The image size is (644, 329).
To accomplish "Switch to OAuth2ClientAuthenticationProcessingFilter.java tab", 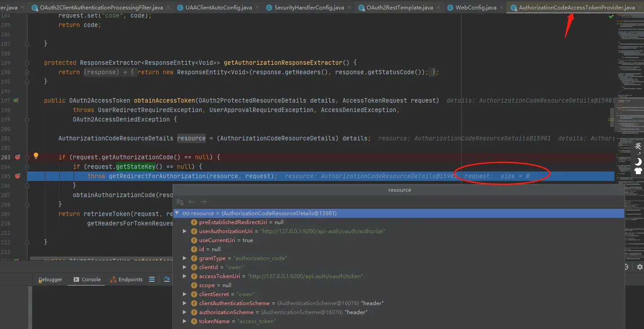I will (101, 8).
